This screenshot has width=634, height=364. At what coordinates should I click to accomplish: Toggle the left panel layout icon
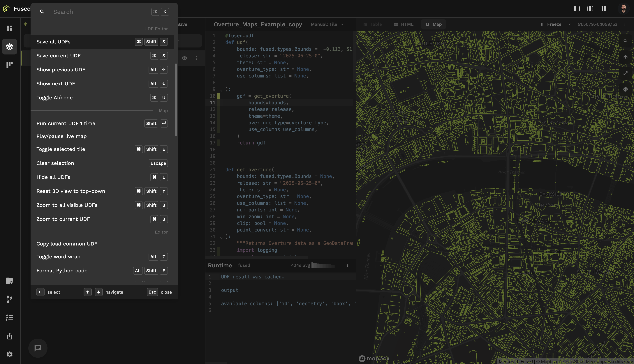577,9
